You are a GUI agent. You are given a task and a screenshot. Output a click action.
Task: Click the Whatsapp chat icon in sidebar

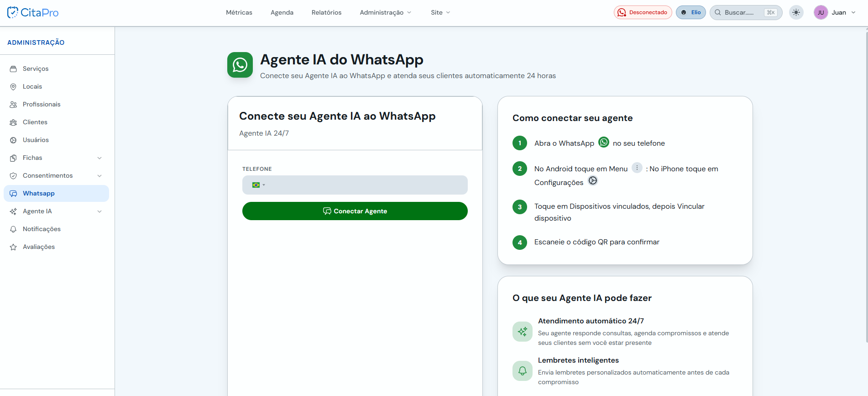click(13, 193)
